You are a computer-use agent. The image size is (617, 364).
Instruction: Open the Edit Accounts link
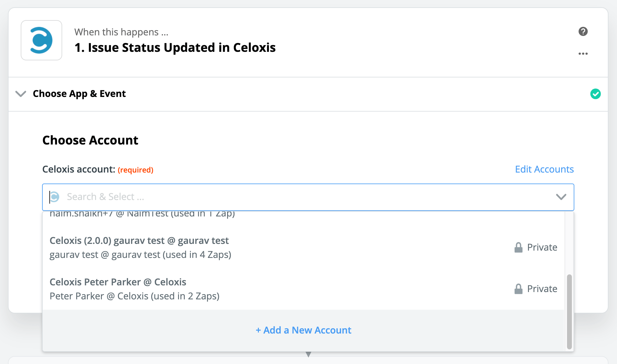click(x=544, y=169)
